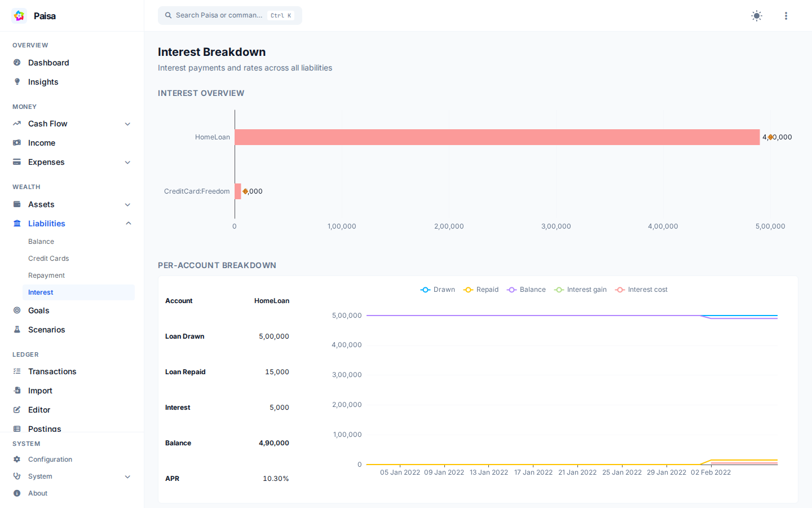The image size is (812, 508).
Task: Toggle the Repaid series in chart legend
Action: pyautogui.click(x=481, y=290)
